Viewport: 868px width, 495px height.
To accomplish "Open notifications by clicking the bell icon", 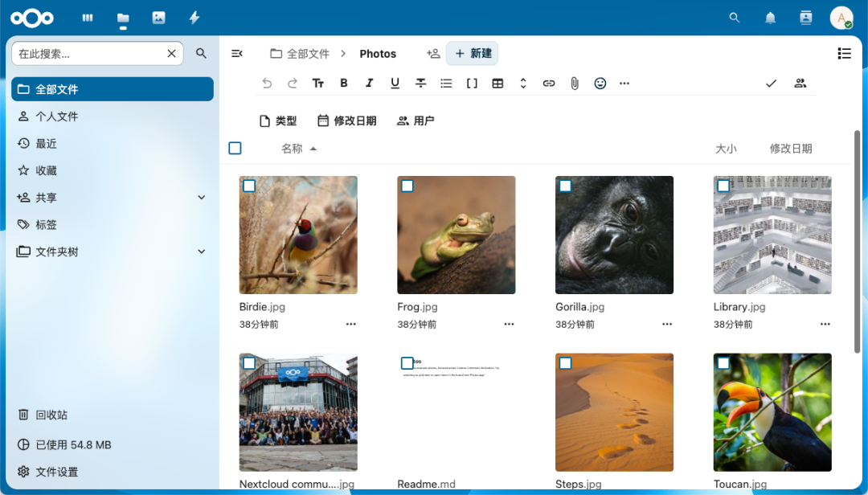I will tap(769, 18).
